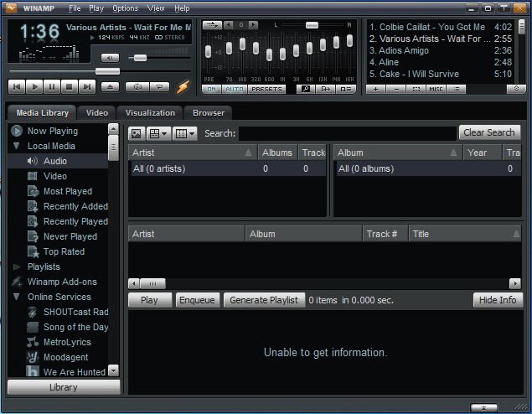Select Colbie Caillat - You Got Me track
532x414 pixels.
pyautogui.click(x=441, y=27)
